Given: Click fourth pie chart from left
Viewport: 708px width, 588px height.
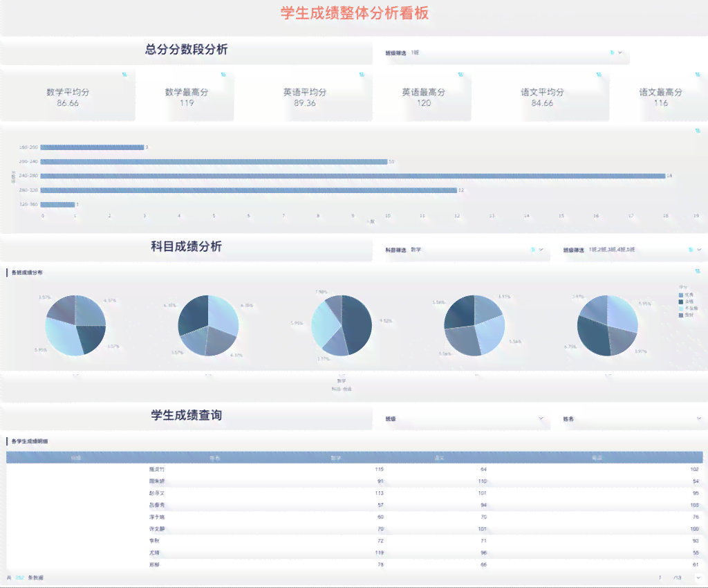Looking at the screenshot, I should pyautogui.click(x=474, y=325).
